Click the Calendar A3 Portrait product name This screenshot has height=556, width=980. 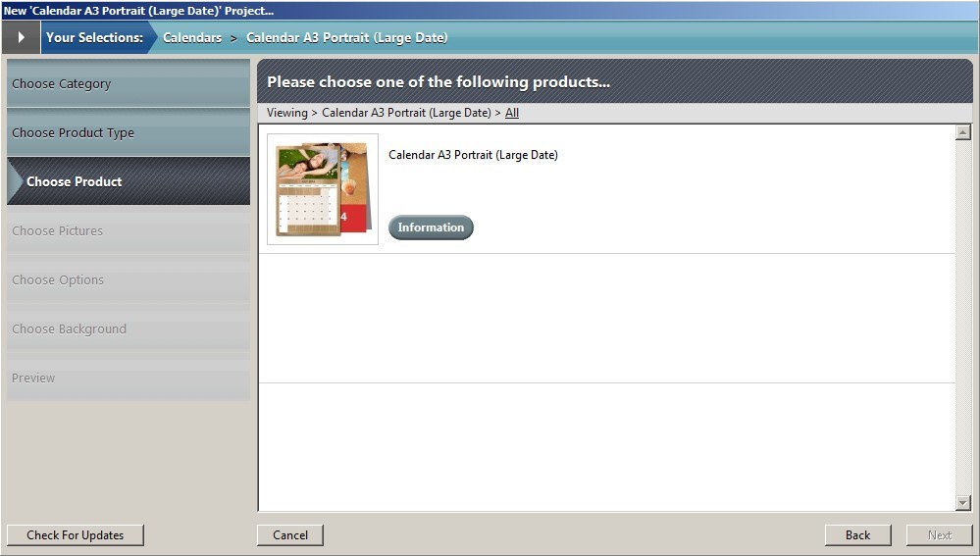(x=473, y=155)
